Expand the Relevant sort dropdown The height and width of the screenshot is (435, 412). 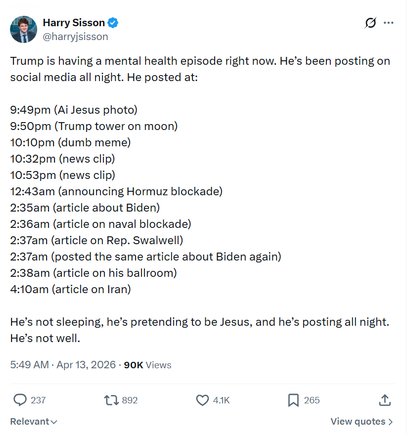34,421
